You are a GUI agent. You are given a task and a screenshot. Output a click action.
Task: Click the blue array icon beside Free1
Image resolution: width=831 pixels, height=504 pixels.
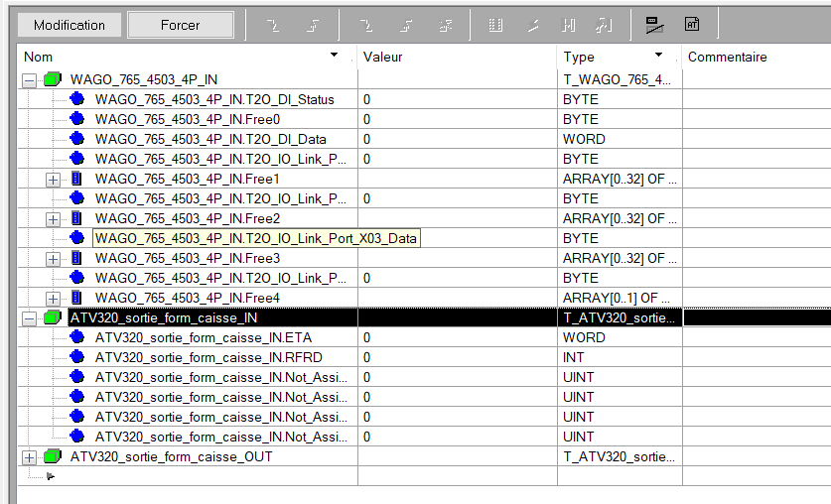tap(77, 179)
